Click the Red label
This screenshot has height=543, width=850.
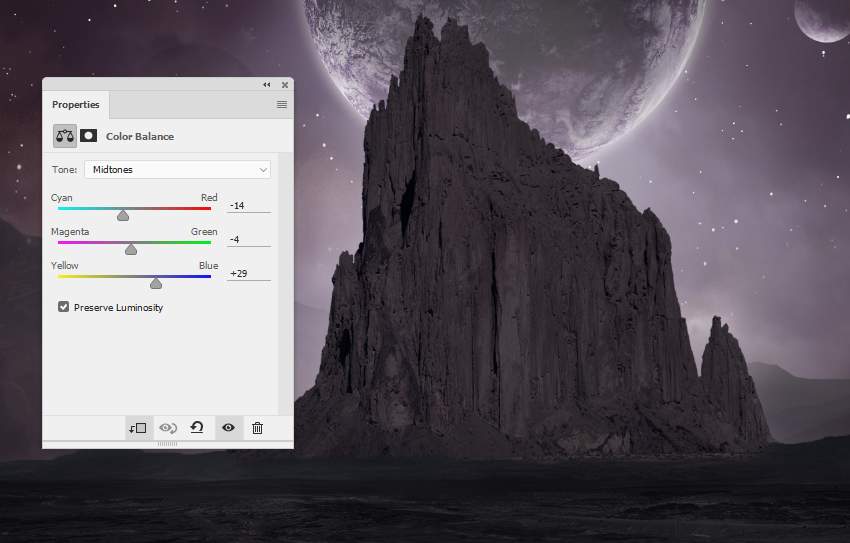pos(209,198)
